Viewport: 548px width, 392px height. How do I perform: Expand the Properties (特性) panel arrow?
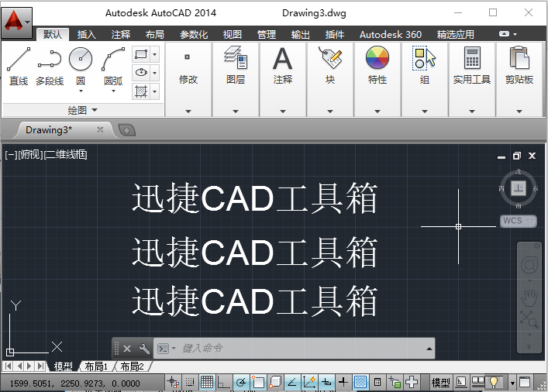377,112
